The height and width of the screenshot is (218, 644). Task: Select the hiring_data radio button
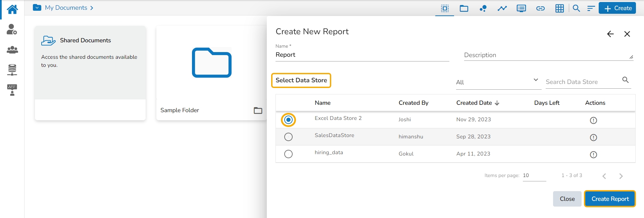pos(288,154)
